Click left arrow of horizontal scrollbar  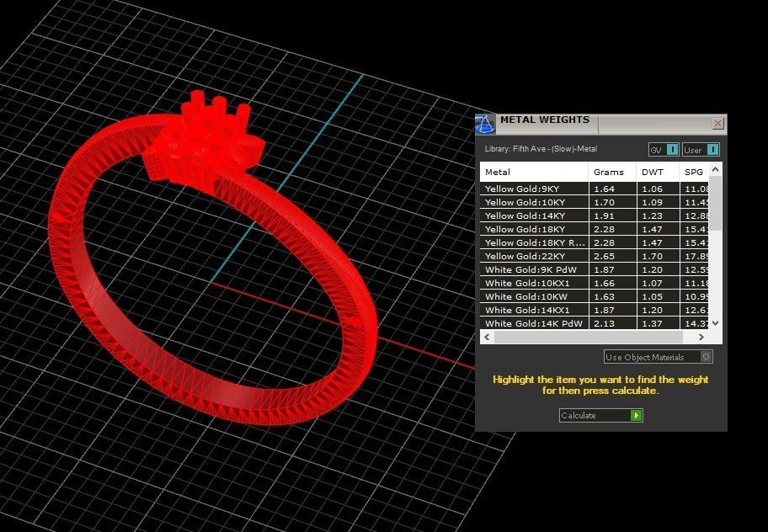point(487,338)
